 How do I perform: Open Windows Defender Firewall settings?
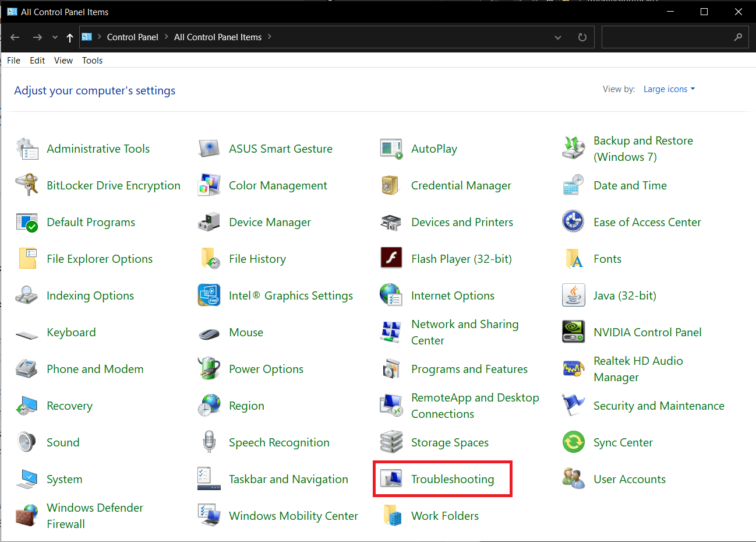click(94, 515)
